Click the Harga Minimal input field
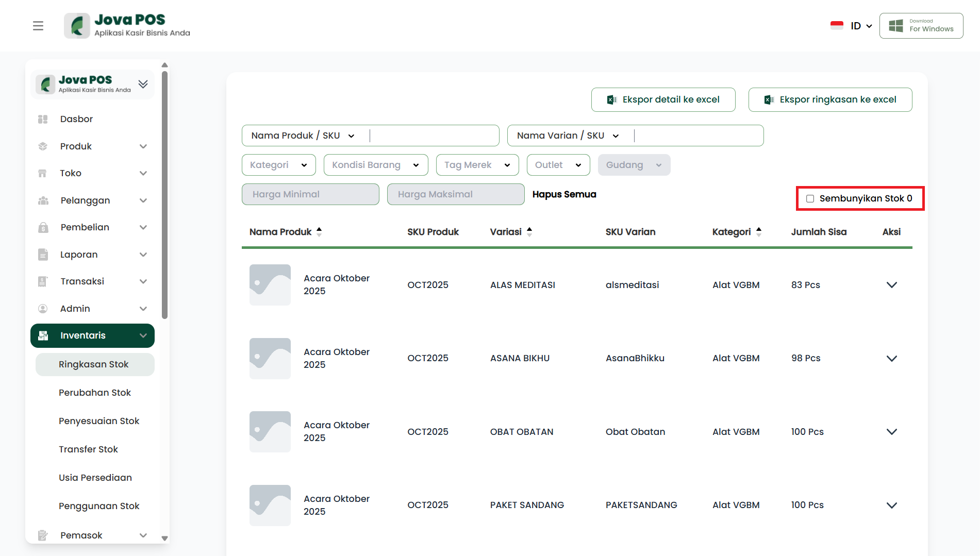Viewport: 980px width, 556px height. [310, 194]
